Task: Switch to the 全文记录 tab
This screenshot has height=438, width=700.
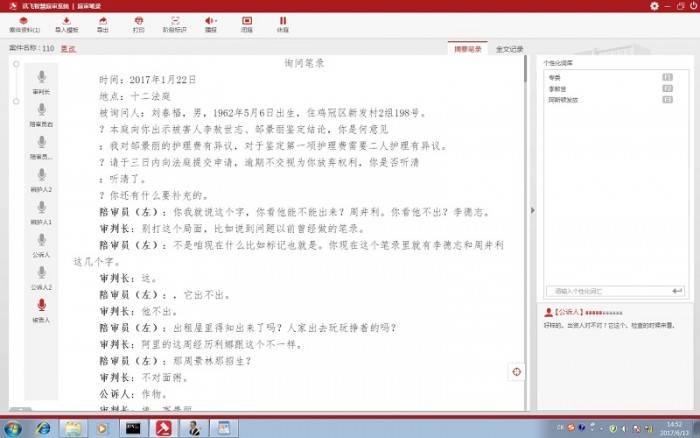Action: pos(509,48)
